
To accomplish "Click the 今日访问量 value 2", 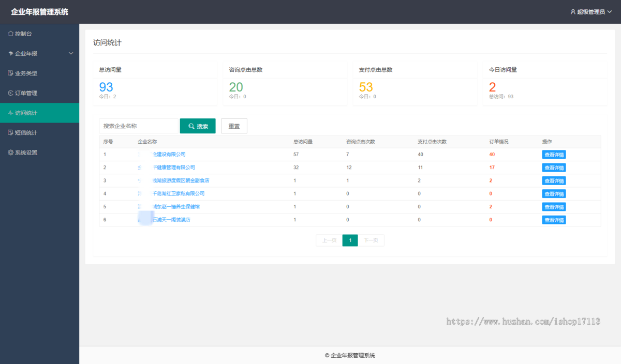I will click(x=493, y=87).
